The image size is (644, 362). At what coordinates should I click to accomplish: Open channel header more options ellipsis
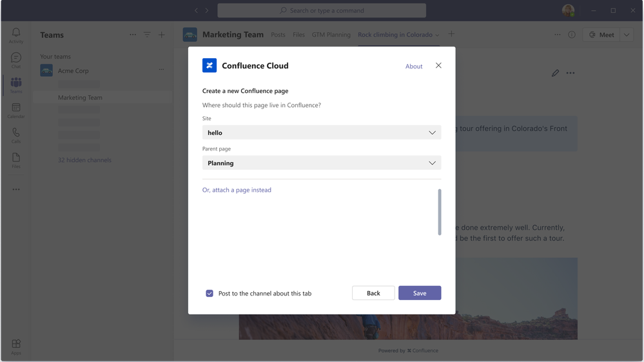point(558,34)
